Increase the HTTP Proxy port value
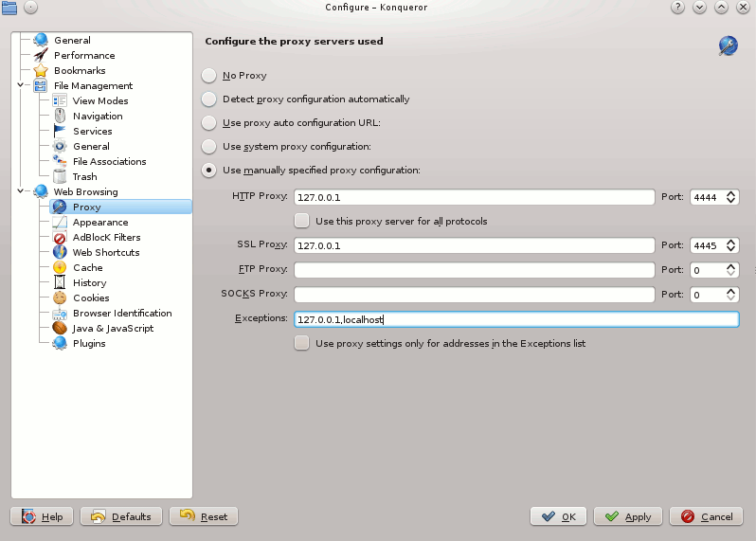Screen dimensions: 756x541 pos(731,193)
